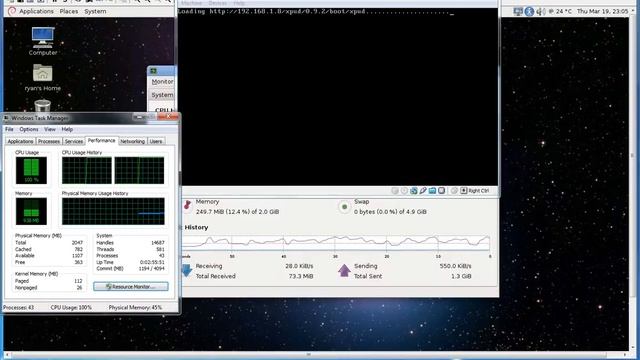Click the volume speaker tray icon
This screenshot has width=640, height=360.
pos(541,11)
